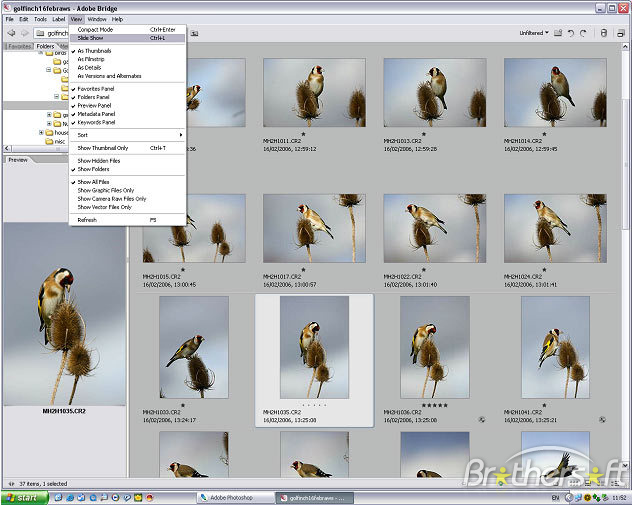Switch to the Folders tab

45,46
